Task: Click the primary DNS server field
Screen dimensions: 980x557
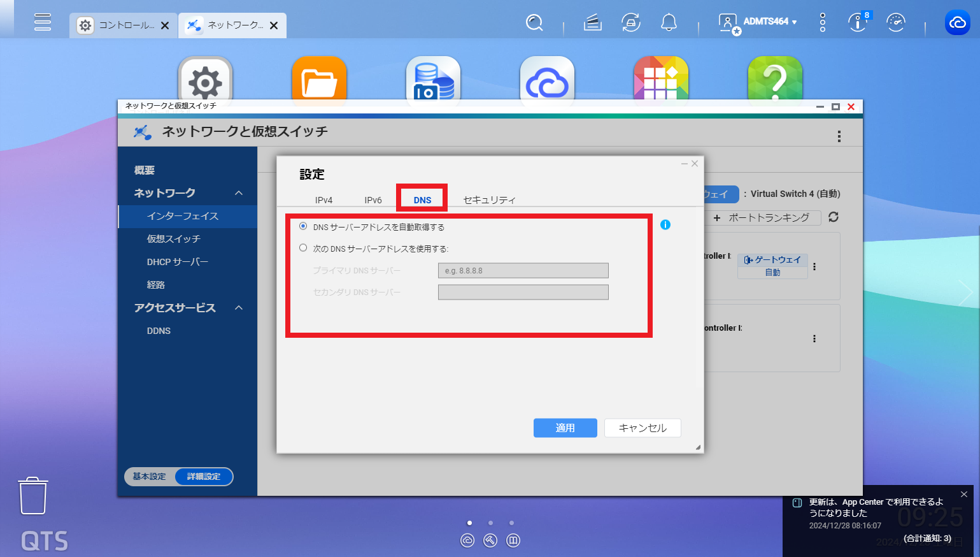Action: click(x=523, y=271)
